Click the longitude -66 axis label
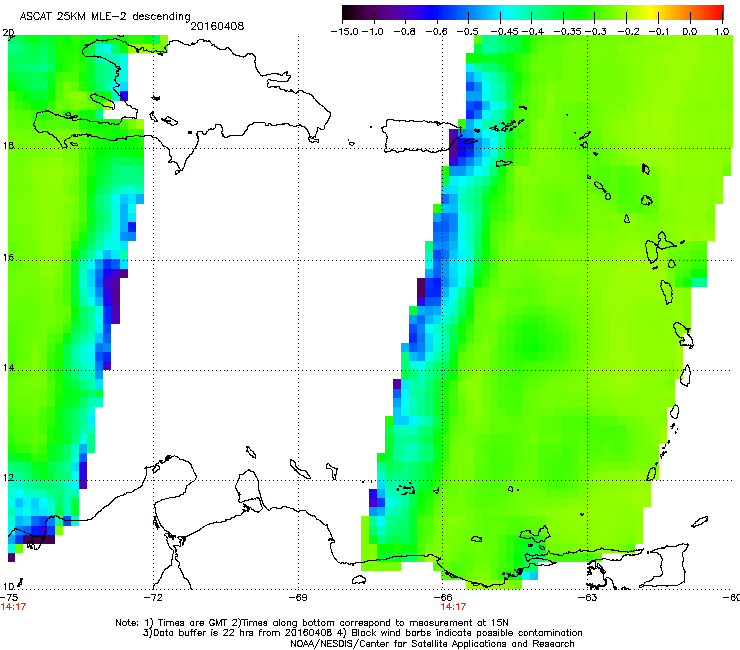This screenshot has height=650, width=740. (x=443, y=598)
